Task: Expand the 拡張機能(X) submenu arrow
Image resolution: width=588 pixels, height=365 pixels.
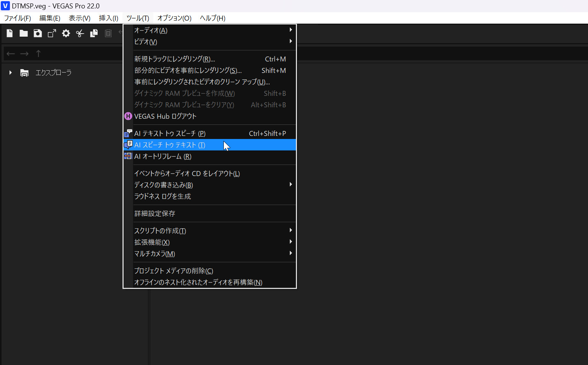Action: point(291,242)
